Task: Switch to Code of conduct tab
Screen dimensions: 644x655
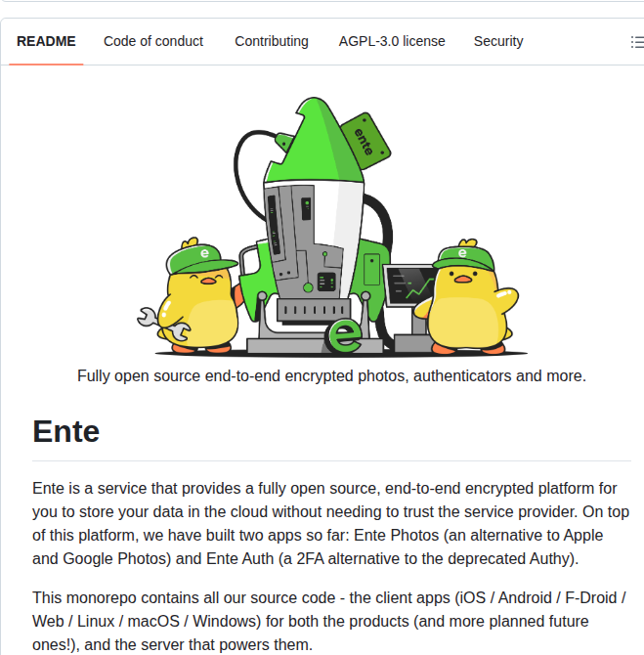Action: 153,41
